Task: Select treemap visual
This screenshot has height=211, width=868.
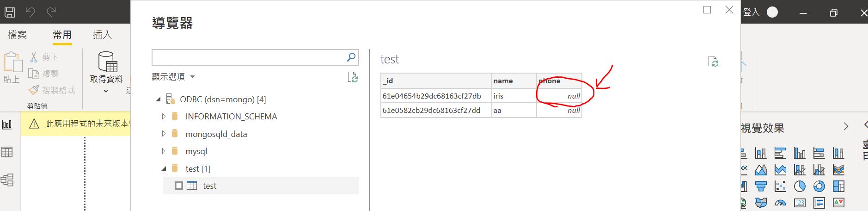Action: coord(838,186)
